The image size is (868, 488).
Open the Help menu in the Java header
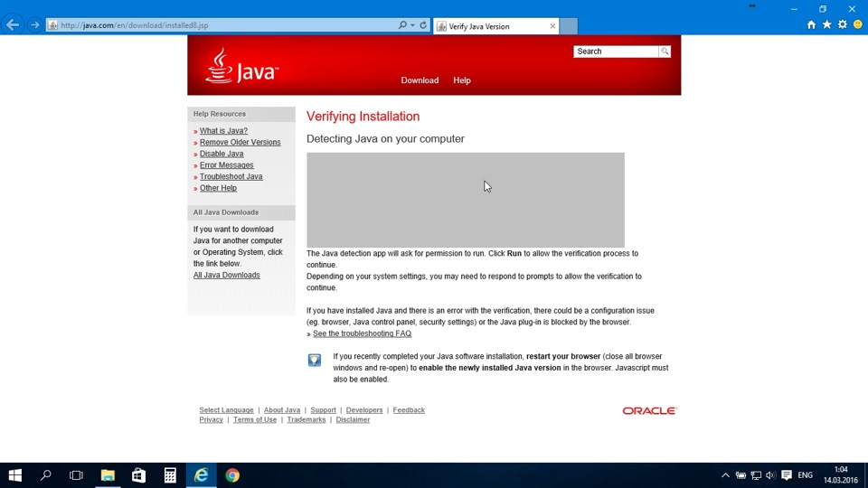tap(462, 80)
